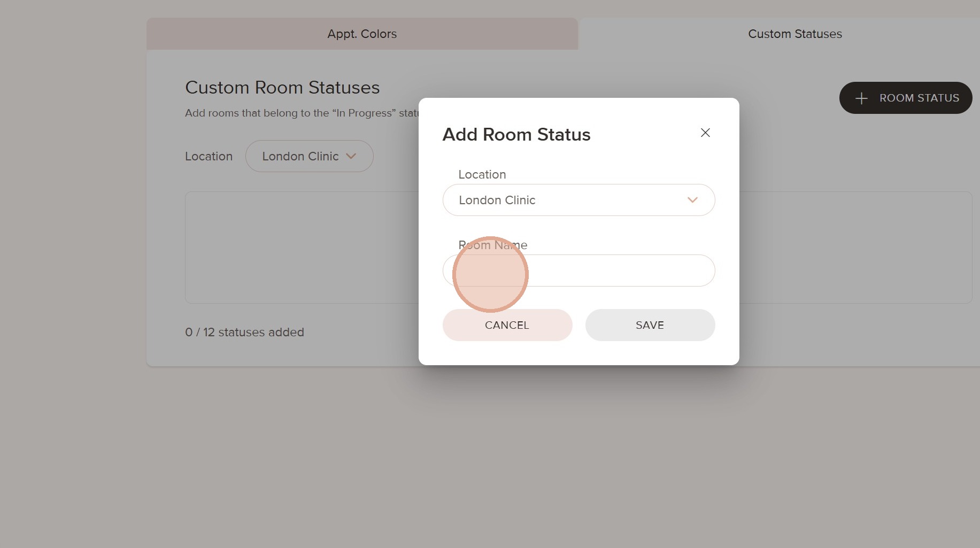This screenshot has height=548, width=980.
Task: Click the chevron beside the page's London Clinic filter
Action: pos(351,156)
